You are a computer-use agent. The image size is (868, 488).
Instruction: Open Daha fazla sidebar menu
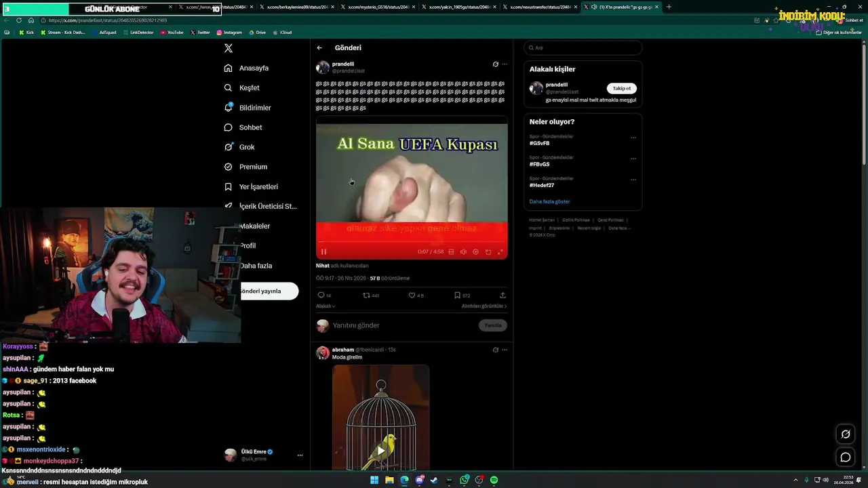pyautogui.click(x=256, y=266)
